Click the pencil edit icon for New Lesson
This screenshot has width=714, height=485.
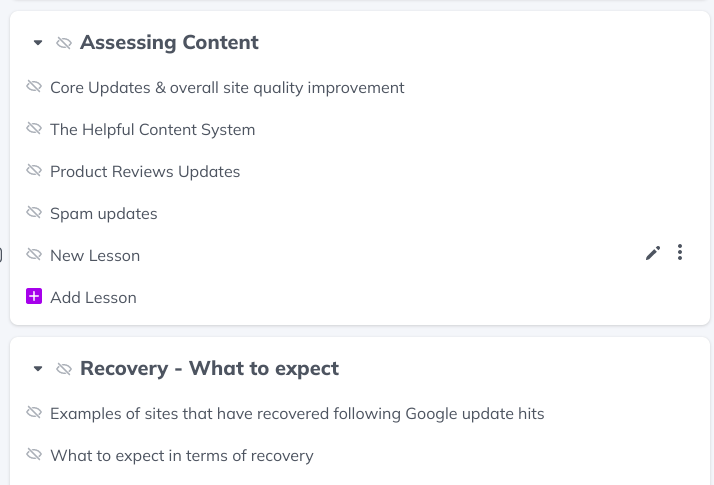tap(653, 253)
